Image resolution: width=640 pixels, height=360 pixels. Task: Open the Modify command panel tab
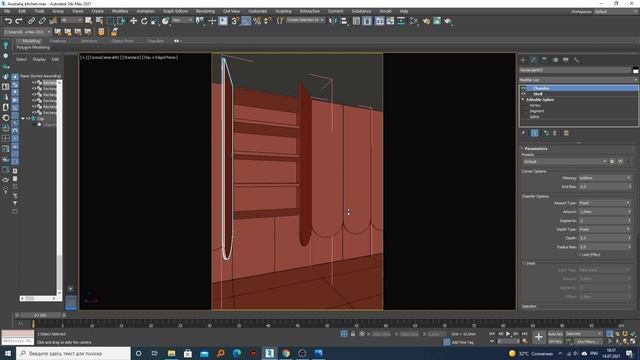pos(533,60)
